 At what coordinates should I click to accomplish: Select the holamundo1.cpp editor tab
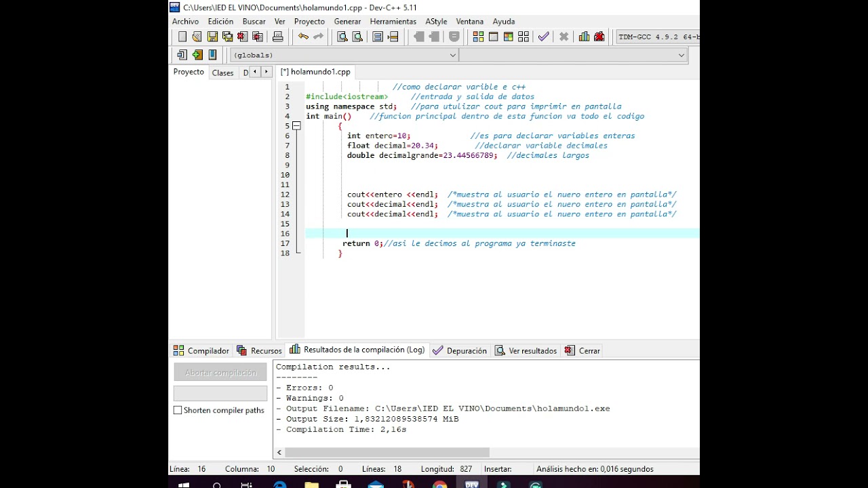click(x=315, y=72)
